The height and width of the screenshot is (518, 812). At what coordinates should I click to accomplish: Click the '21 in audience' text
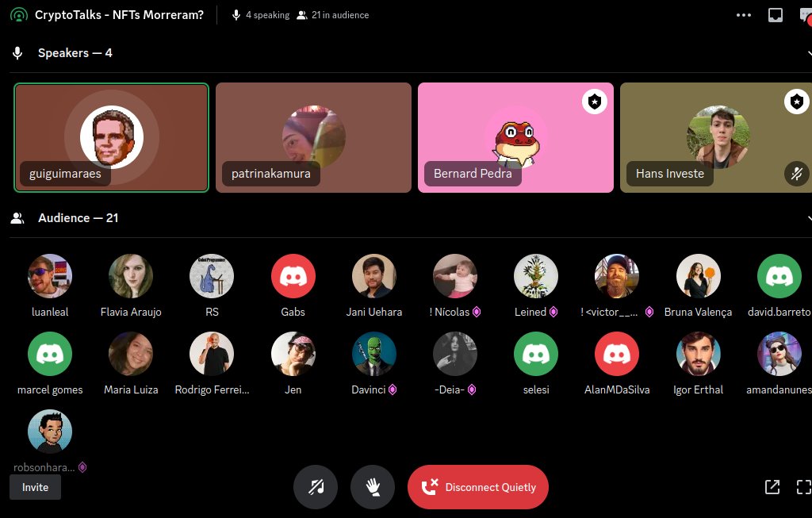pyautogui.click(x=340, y=15)
